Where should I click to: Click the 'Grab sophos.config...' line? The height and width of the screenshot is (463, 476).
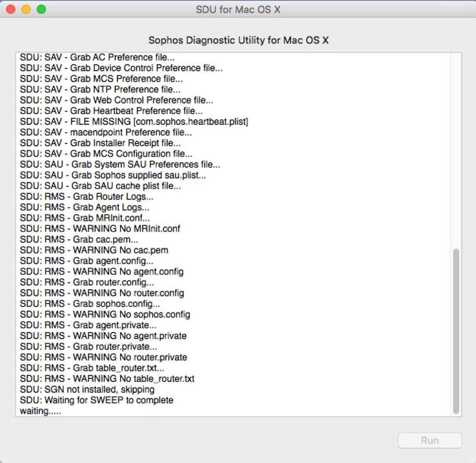tap(90, 304)
